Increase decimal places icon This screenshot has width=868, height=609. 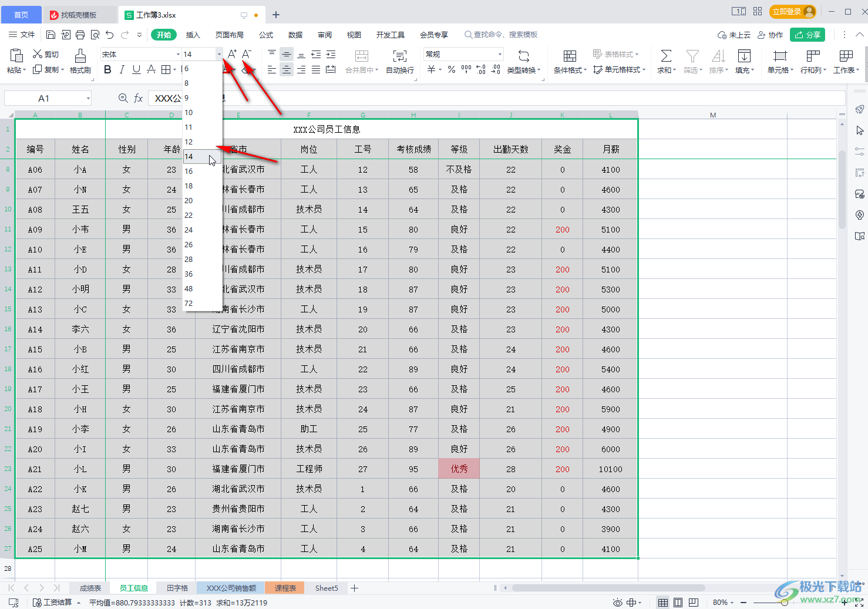[x=481, y=69]
